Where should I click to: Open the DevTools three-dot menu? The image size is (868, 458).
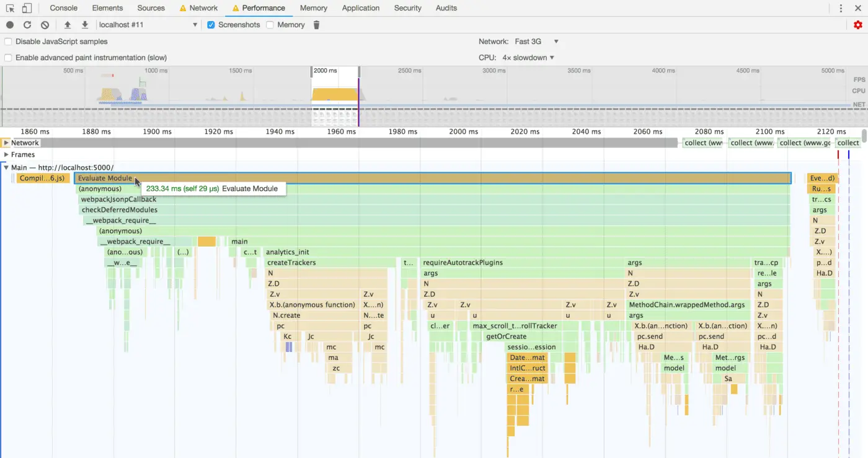point(840,8)
